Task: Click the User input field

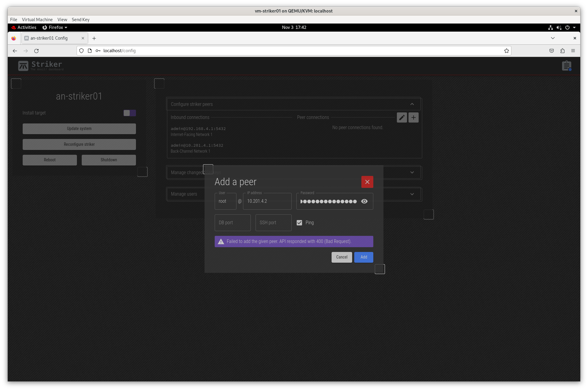Action: tap(225, 201)
